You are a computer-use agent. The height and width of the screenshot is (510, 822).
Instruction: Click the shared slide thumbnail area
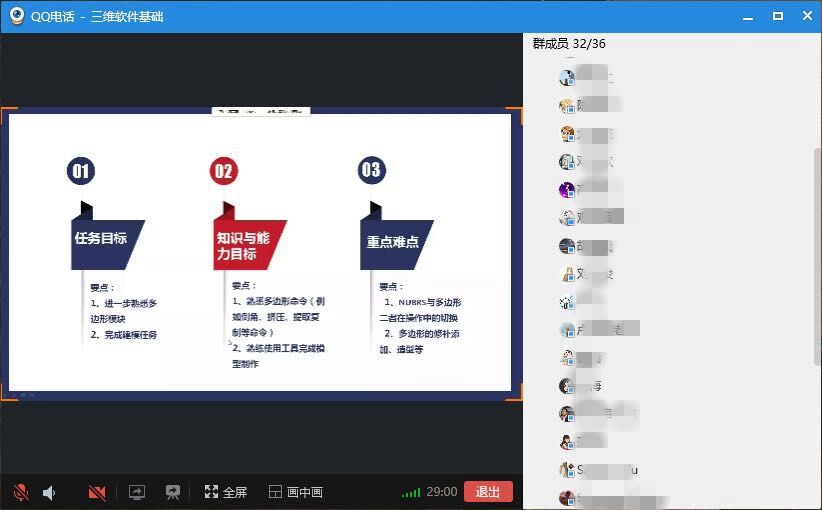tap(261, 252)
